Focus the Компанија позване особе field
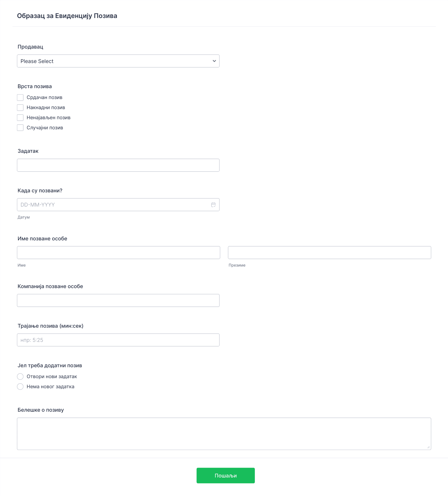Viewport: 448px width, 496px height. pyautogui.click(x=118, y=300)
